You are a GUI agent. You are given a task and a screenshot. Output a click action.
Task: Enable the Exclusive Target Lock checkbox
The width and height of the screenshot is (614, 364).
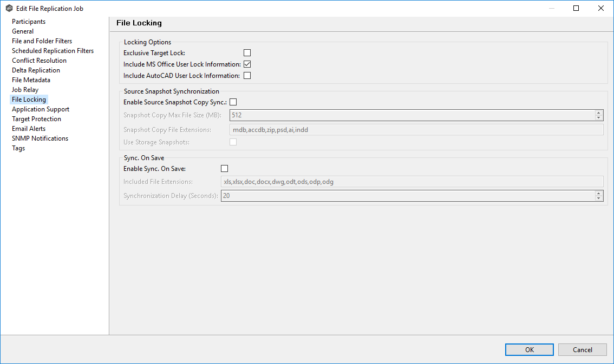(x=247, y=53)
